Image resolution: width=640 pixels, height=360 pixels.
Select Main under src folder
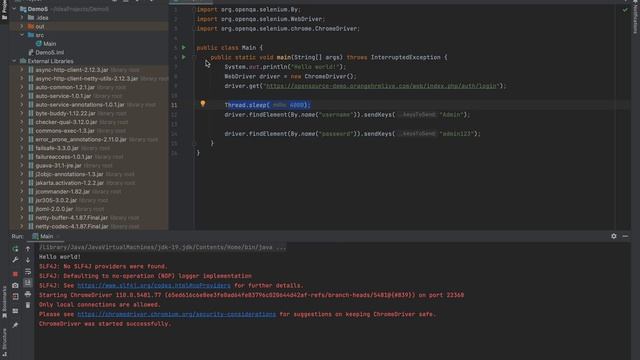click(x=50, y=44)
